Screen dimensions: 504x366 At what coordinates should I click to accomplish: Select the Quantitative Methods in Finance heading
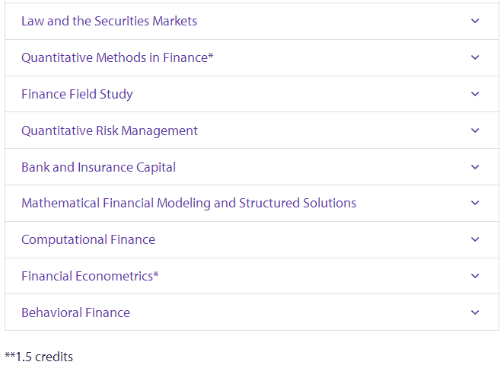[x=117, y=57]
